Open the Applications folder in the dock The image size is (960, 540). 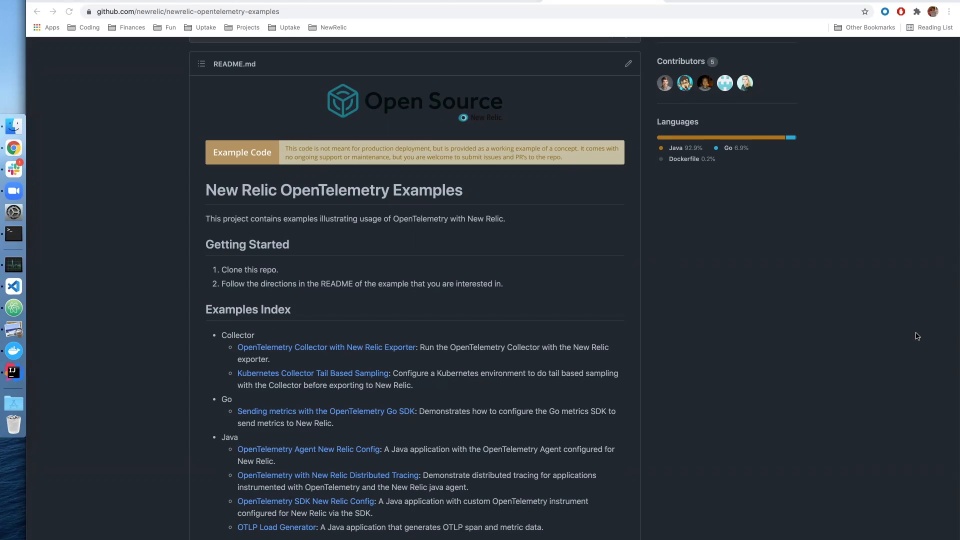[x=13, y=403]
